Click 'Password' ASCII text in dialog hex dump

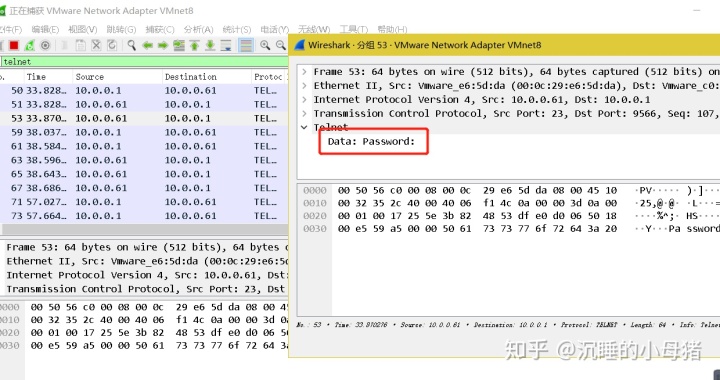[694, 229]
